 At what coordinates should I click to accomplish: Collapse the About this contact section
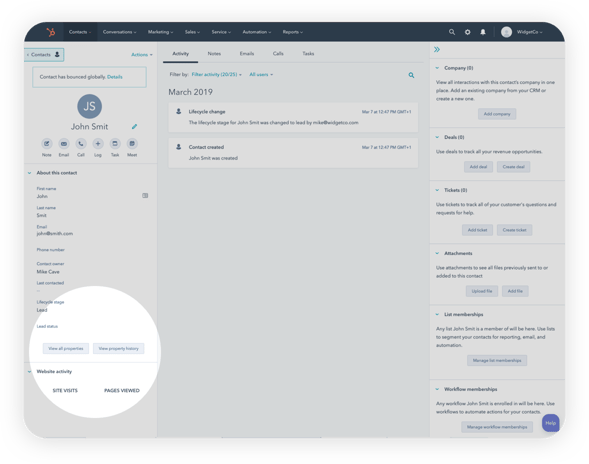29,173
